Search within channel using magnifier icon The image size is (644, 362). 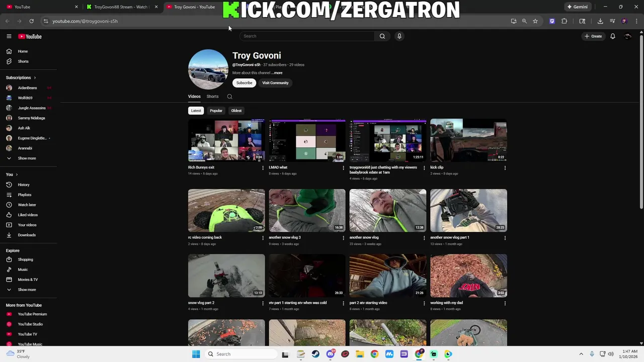coord(230,97)
